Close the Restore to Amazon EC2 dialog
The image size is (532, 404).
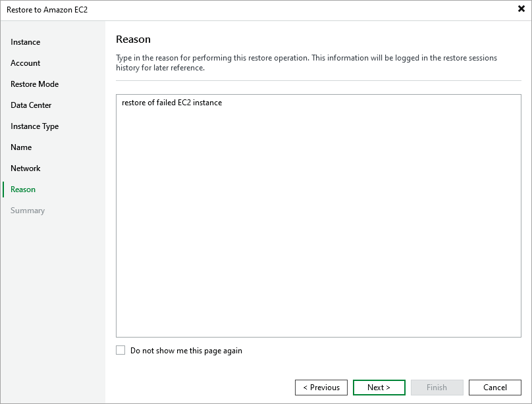click(x=520, y=9)
